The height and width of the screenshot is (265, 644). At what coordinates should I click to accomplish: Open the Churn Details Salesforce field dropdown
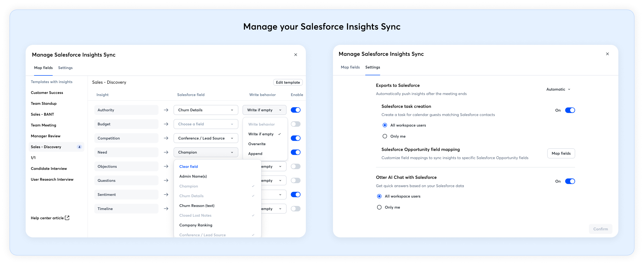click(205, 110)
